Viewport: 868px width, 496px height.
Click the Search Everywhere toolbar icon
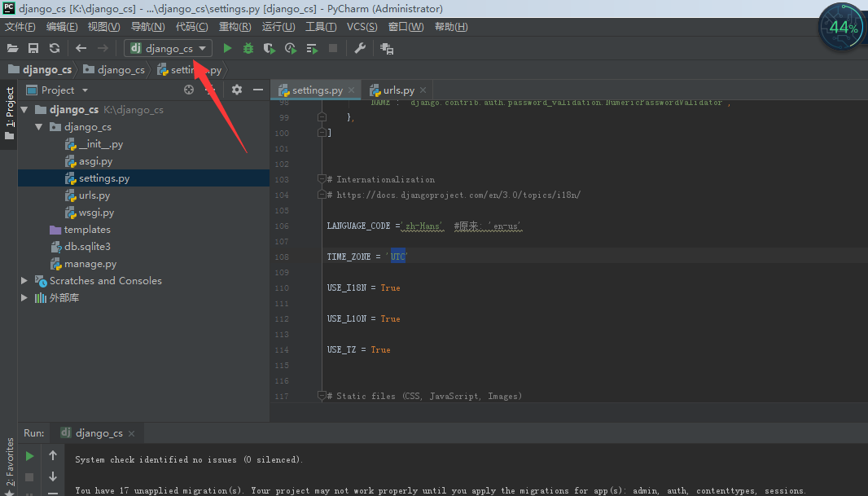point(387,49)
